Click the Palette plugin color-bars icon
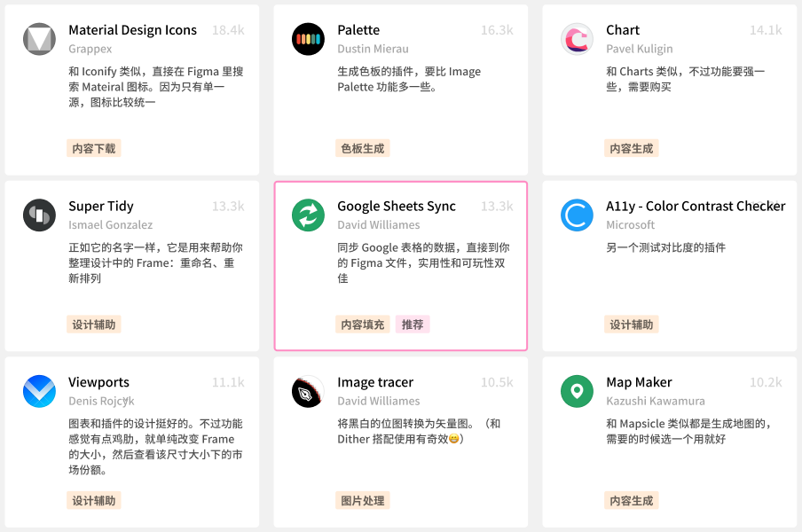This screenshot has height=532, width=802. [x=308, y=39]
